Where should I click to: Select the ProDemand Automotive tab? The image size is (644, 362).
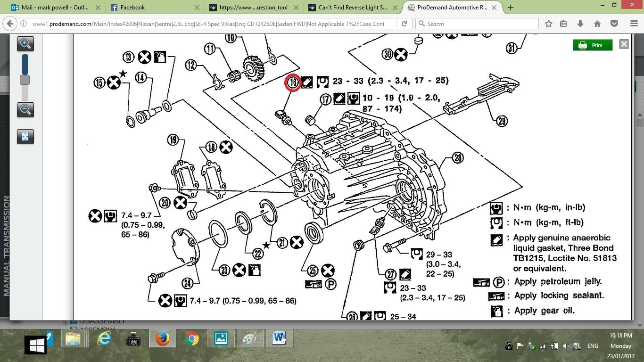tap(453, 7)
